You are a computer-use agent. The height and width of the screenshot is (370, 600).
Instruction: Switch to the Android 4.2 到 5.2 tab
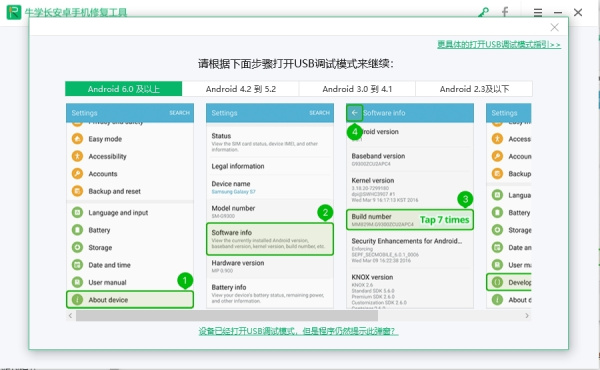[241, 89]
